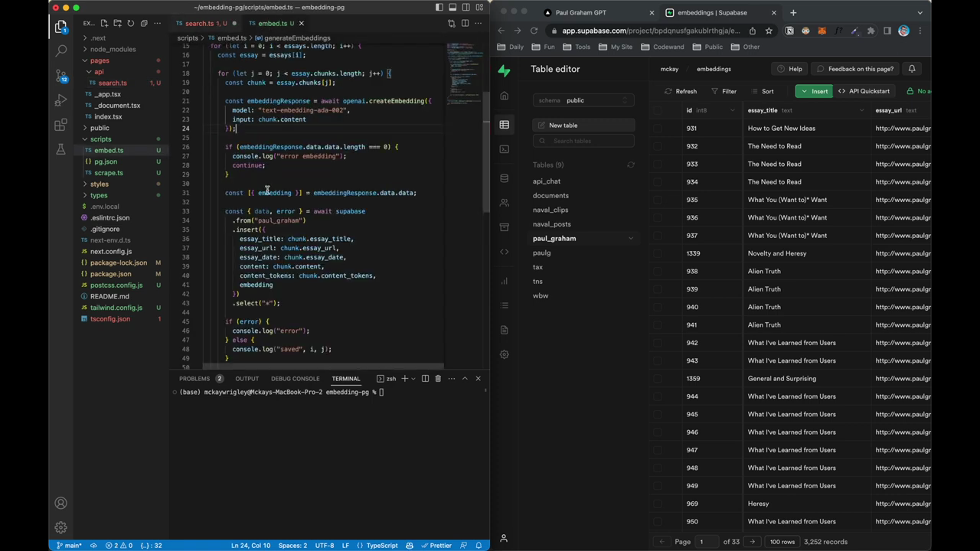Toggle select-all checkbox in table header
Viewport: 980px width, 551px height.
tap(658, 110)
